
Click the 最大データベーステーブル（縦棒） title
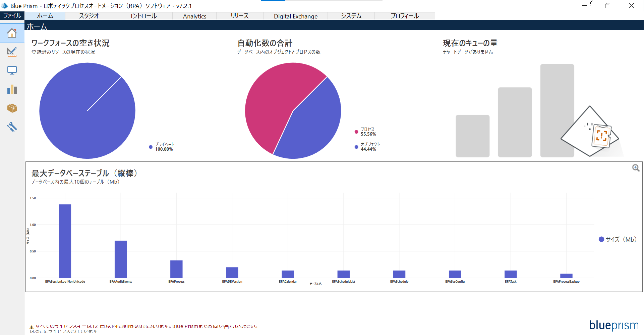(x=84, y=173)
